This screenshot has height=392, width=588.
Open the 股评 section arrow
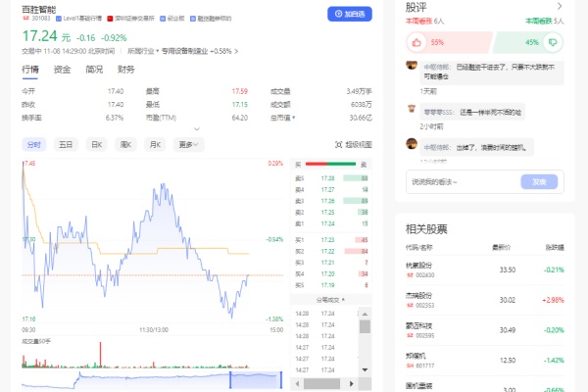click(560, 6)
